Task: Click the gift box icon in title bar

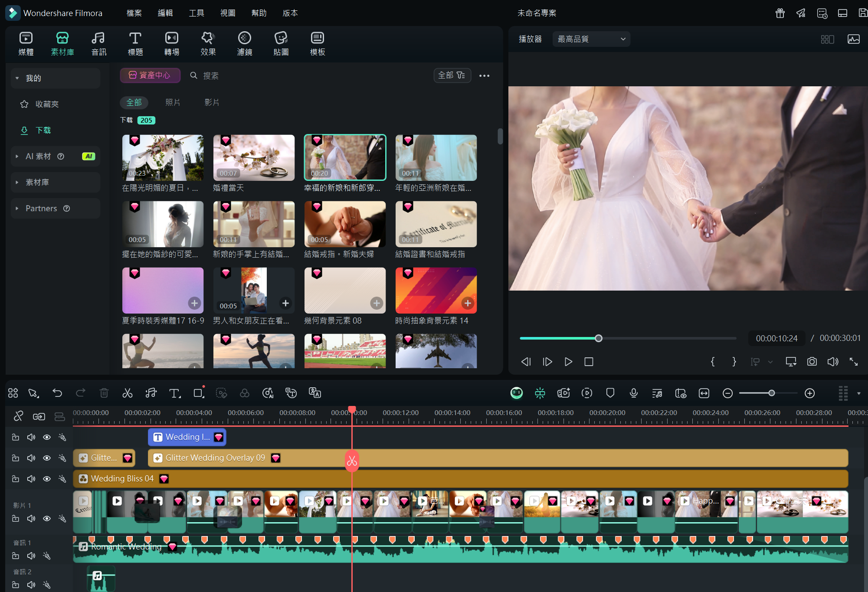Action: point(780,13)
